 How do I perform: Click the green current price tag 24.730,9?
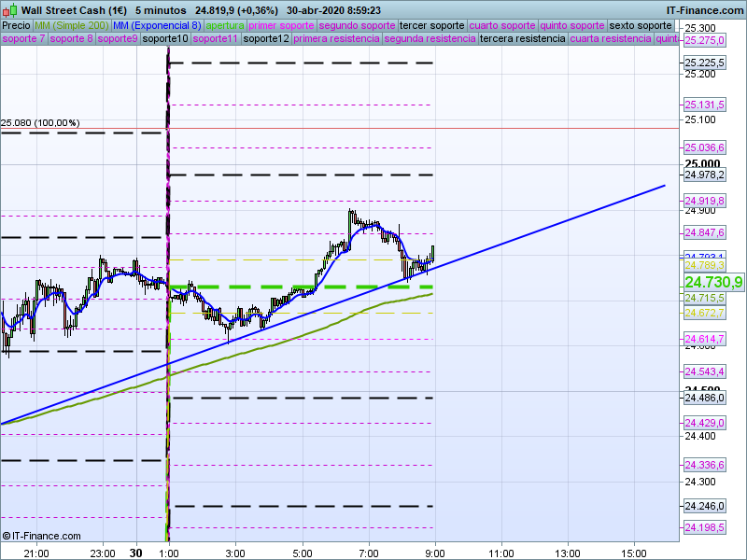pos(713,282)
